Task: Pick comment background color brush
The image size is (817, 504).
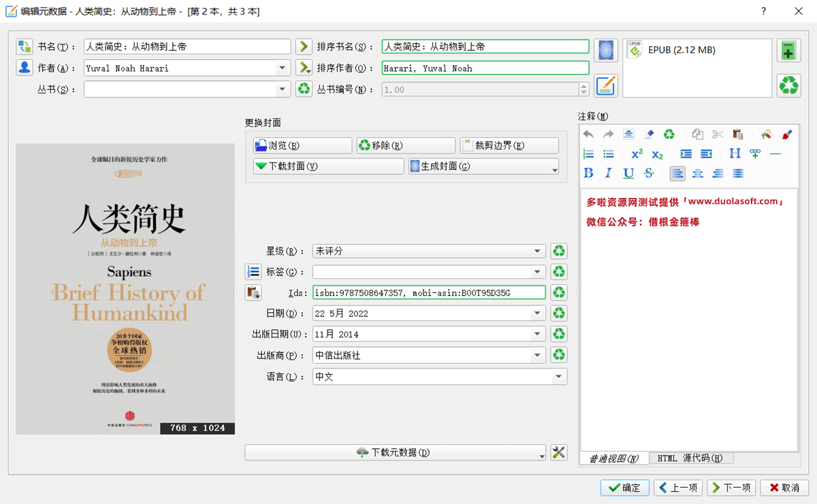Action: (x=787, y=135)
